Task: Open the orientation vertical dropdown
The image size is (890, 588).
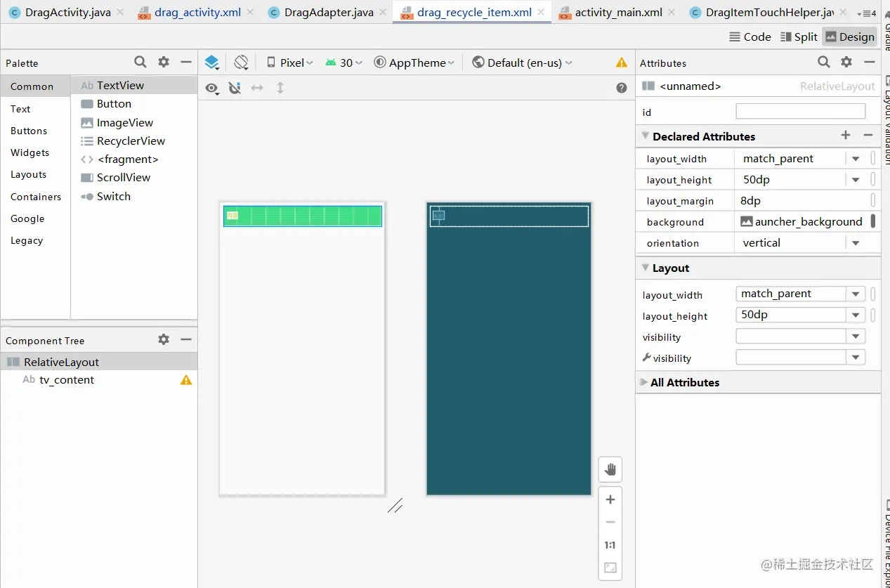Action: 856,243
